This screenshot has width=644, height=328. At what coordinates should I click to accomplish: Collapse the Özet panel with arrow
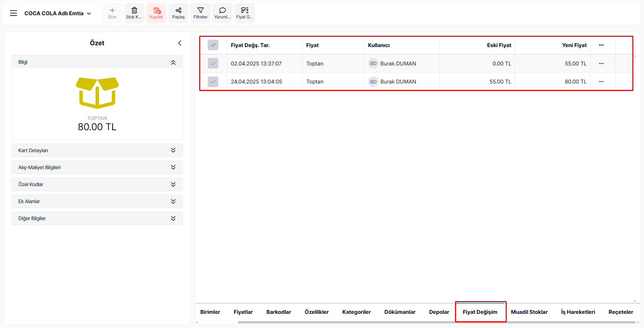pos(180,43)
